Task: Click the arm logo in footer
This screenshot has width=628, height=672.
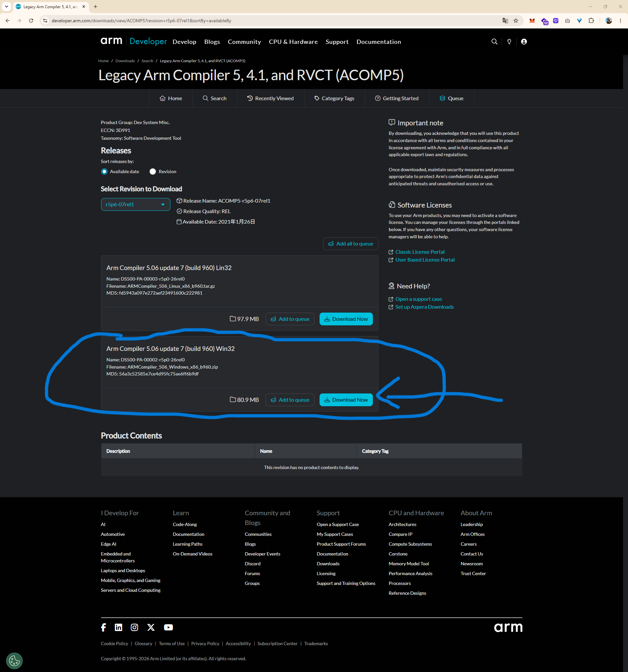Action: point(508,628)
